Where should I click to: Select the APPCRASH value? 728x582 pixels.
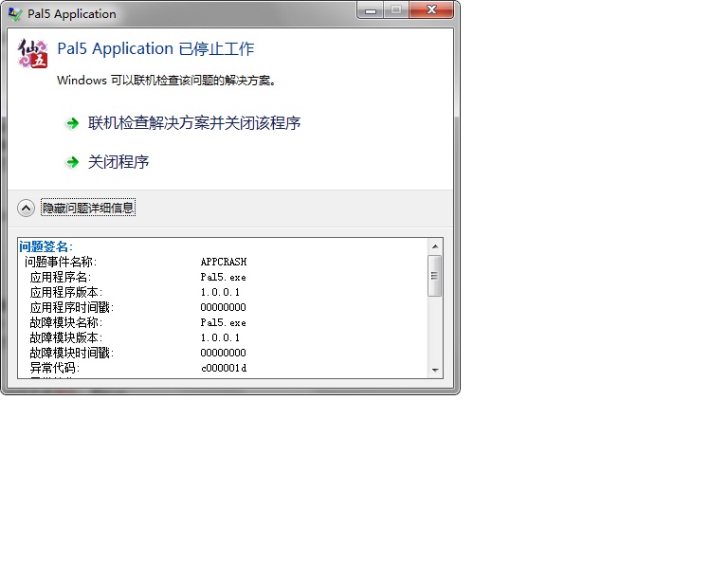coord(224,262)
